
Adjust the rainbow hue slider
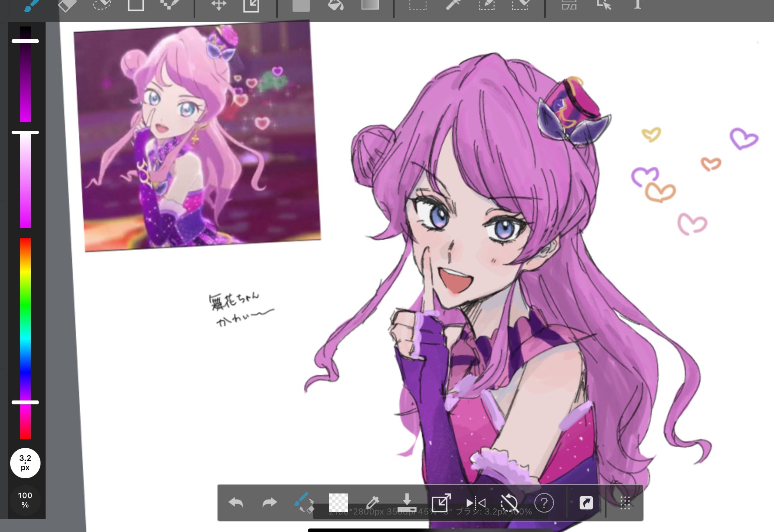tap(25, 338)
